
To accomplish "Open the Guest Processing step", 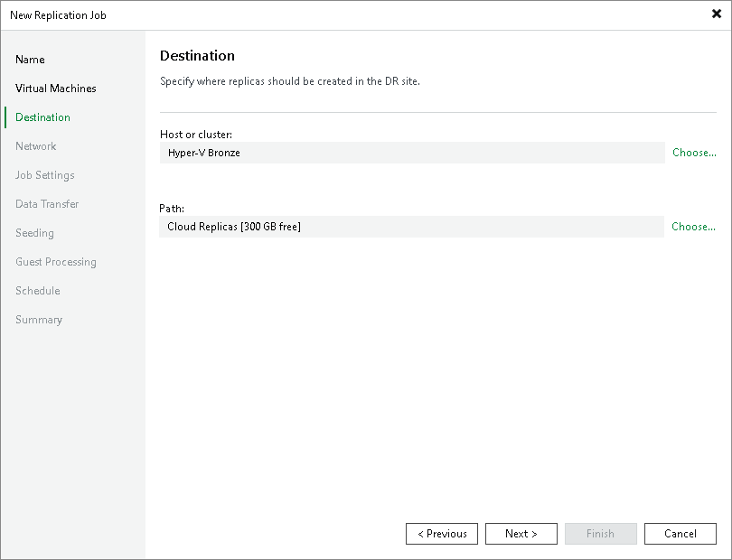I will coord(55,261).
